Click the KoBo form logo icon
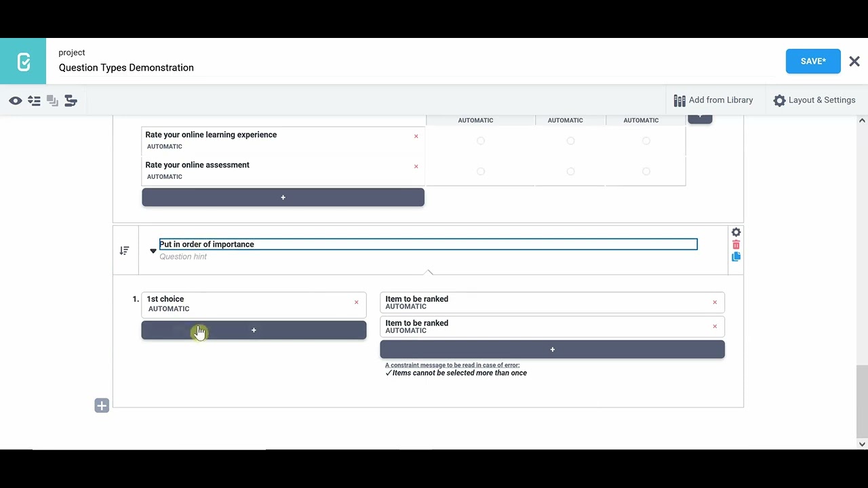The height and width of the screenshot is (488, 868). click(x=23, y=62)
